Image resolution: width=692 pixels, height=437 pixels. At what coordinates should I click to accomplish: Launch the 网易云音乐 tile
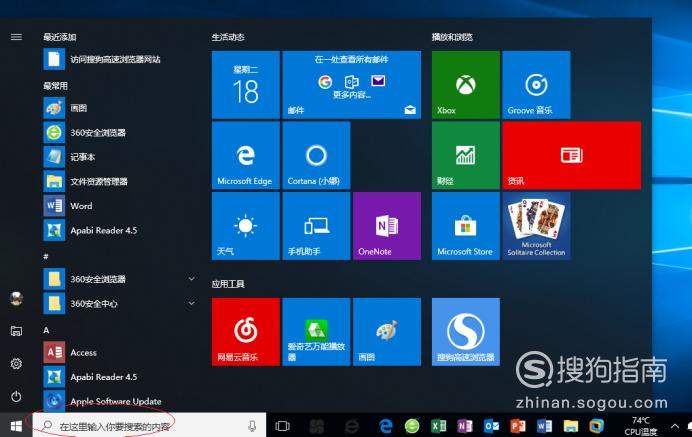pyautogui.click(x=246, y=332)
